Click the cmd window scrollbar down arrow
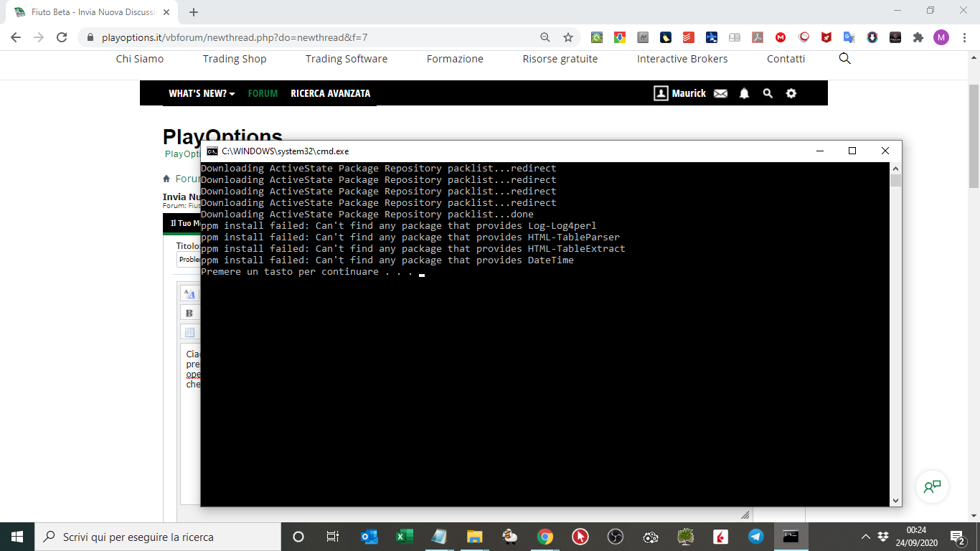The image size is (980, 551). click(895, 501)
